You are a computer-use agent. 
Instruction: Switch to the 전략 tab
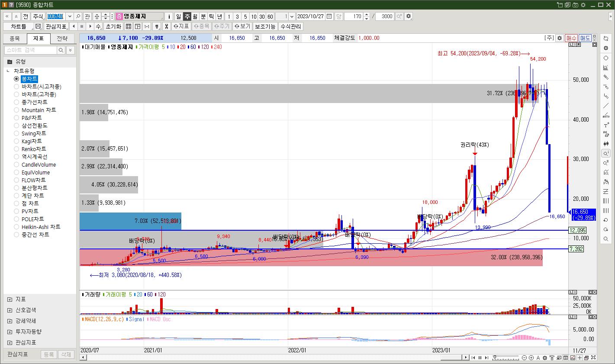62,39
